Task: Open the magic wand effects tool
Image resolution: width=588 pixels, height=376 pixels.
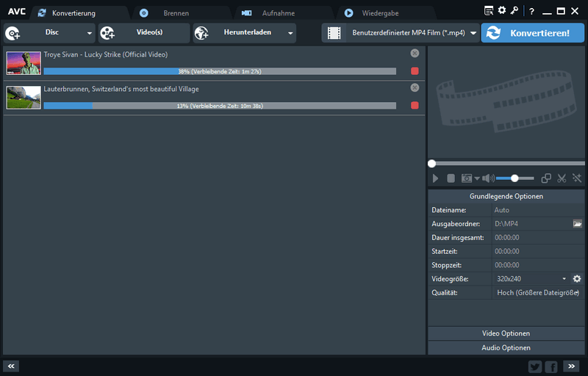Action: (577, 178)
